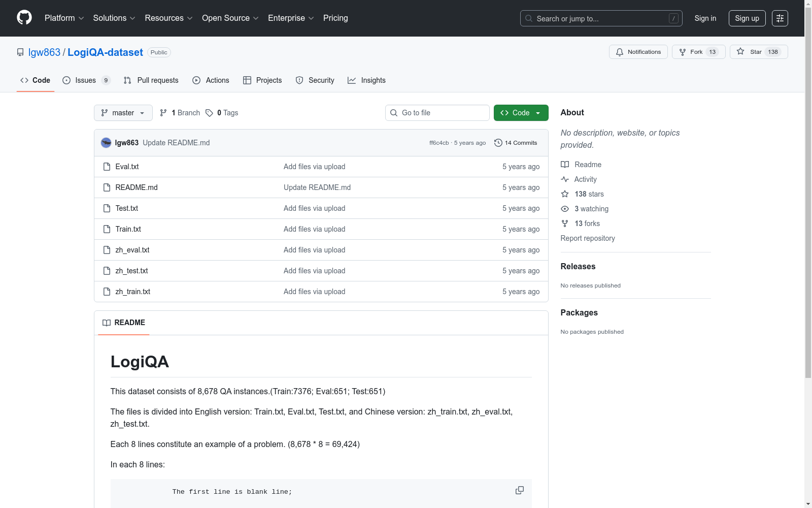Click the GitHub logo icon
Viewport: 812px width, 508px height.
click(x=24, y=18)
